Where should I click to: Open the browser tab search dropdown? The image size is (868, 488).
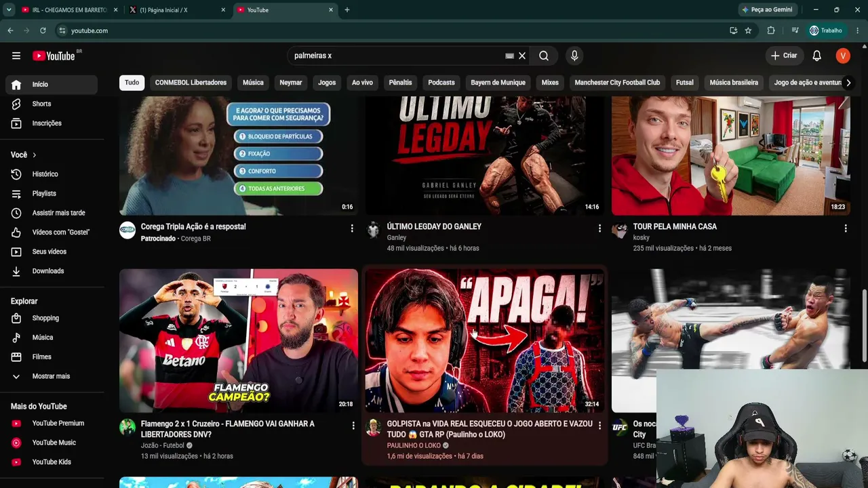click(9, 10)
